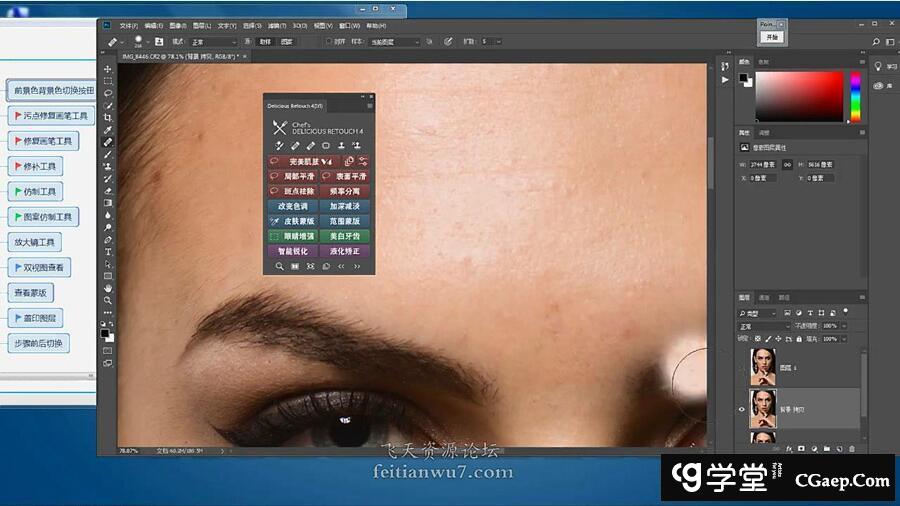Expand the layer blend mode 正常 dropdown
The height and width of the screenshot is (506, 900).
pyautogui.click(x=763, y=326)
